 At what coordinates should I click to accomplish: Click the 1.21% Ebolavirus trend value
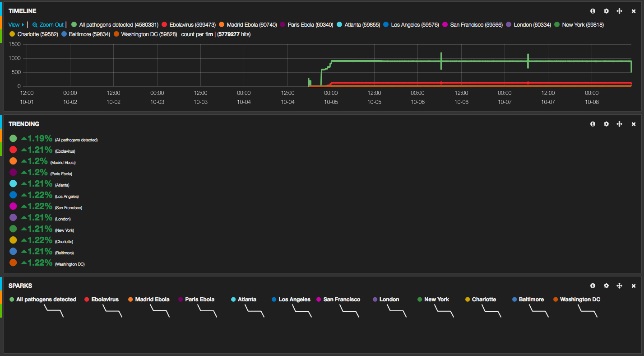pos(40,150)
